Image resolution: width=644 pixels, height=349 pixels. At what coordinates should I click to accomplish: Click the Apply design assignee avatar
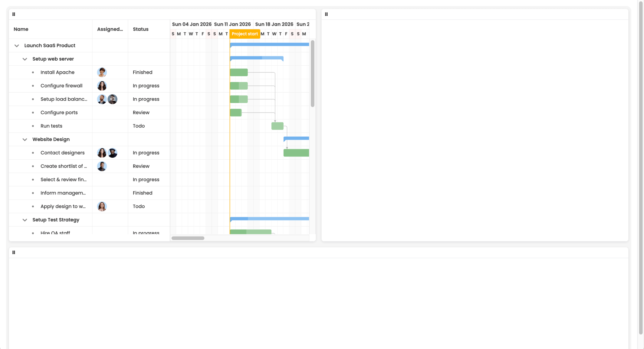pyautogui.click(x=102, y=206)
